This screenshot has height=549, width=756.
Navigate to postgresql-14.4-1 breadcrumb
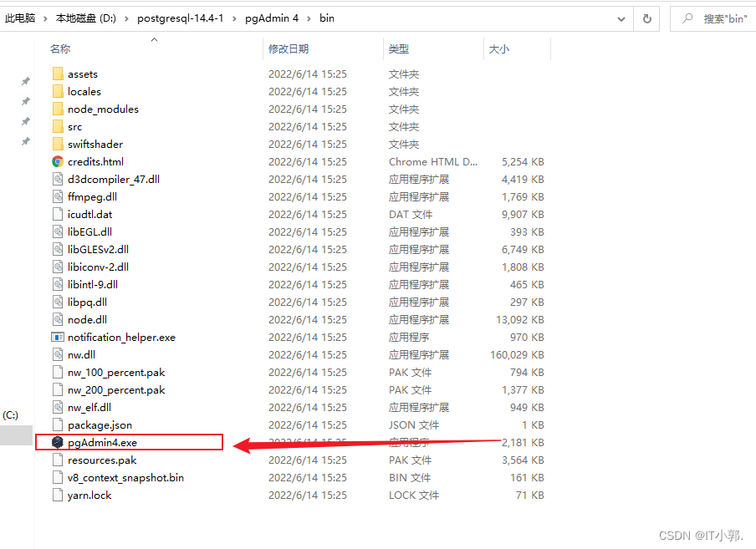click(181, 18)
